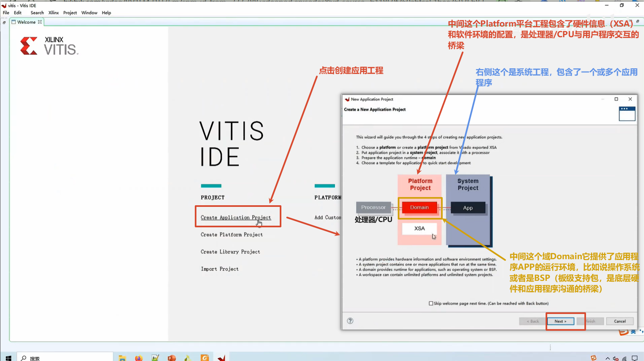Open the Help menu

click(107, 13)
